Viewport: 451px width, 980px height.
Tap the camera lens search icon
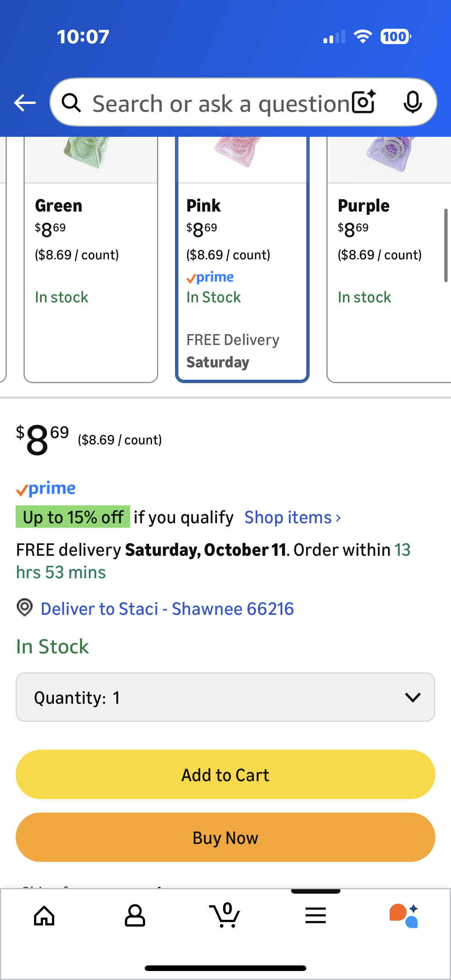coord(363,102)
